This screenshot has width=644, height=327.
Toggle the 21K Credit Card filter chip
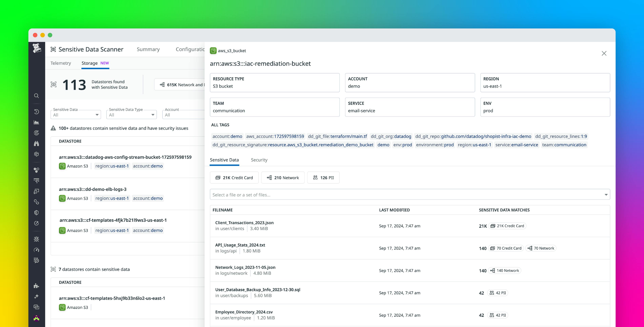click(x=234, y=178)
